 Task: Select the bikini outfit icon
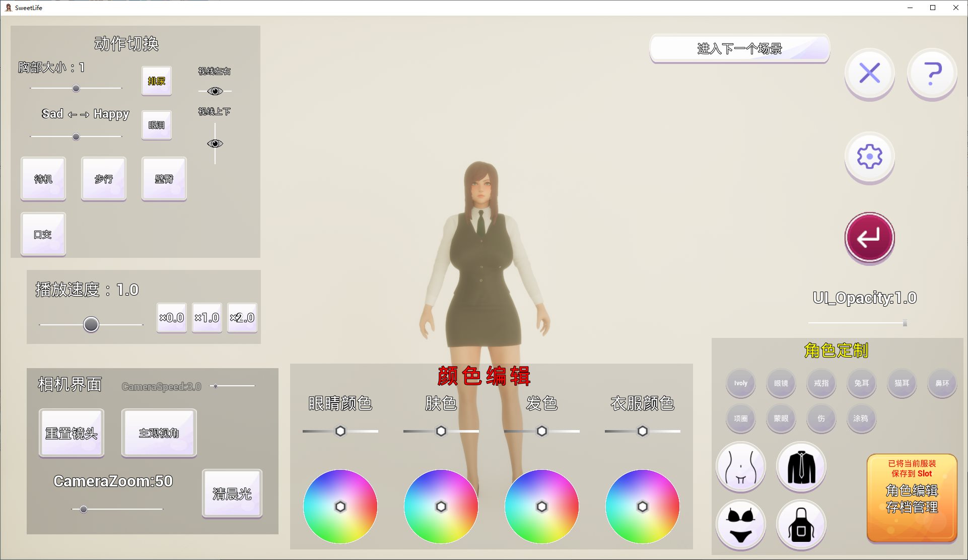point(740,525)
